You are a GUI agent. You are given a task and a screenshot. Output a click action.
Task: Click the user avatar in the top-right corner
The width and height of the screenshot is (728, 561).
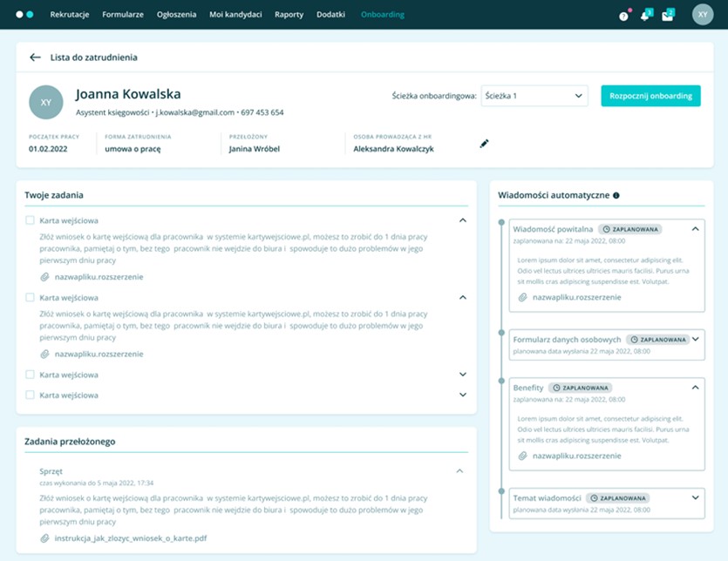703,15
